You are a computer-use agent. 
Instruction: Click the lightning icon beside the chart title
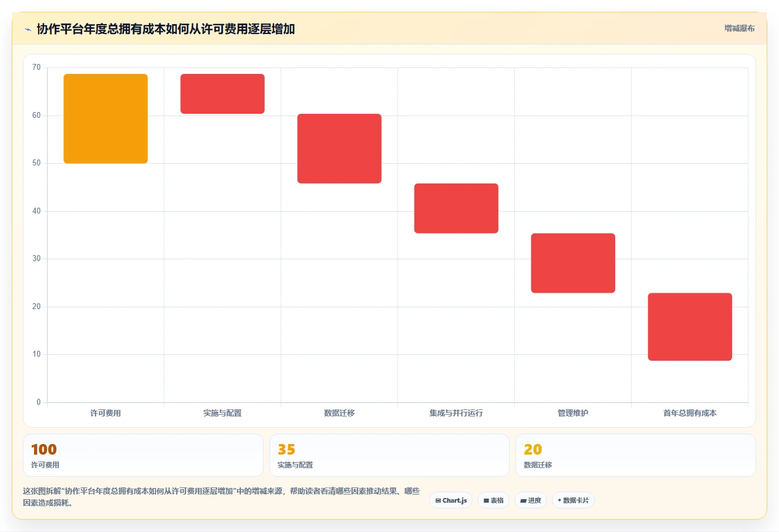point(28,29)
